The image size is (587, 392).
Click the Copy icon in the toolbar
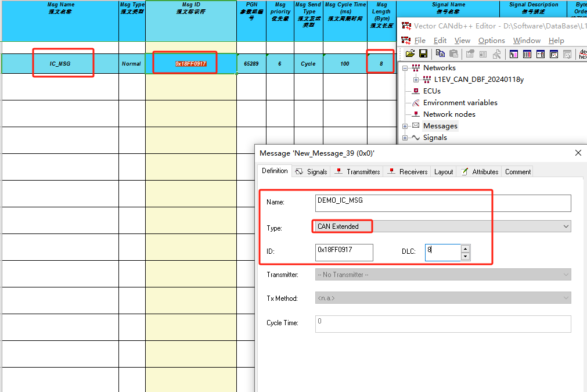pos(440,54)
